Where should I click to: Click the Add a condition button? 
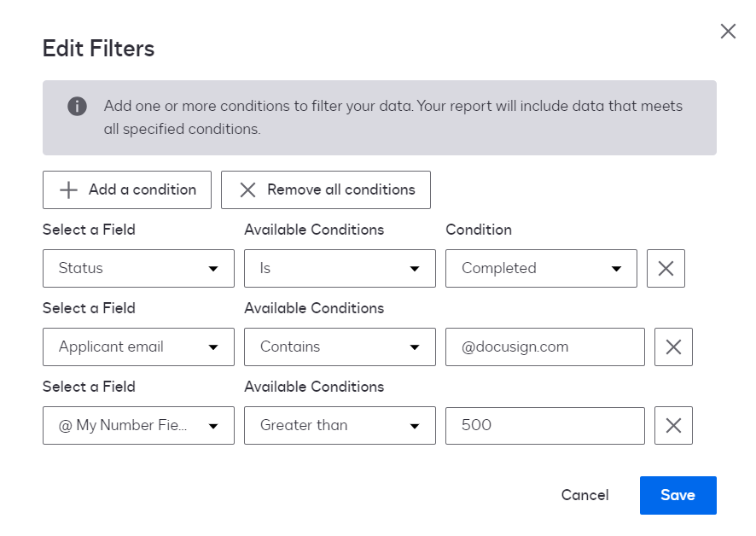[x=126, y=189]
